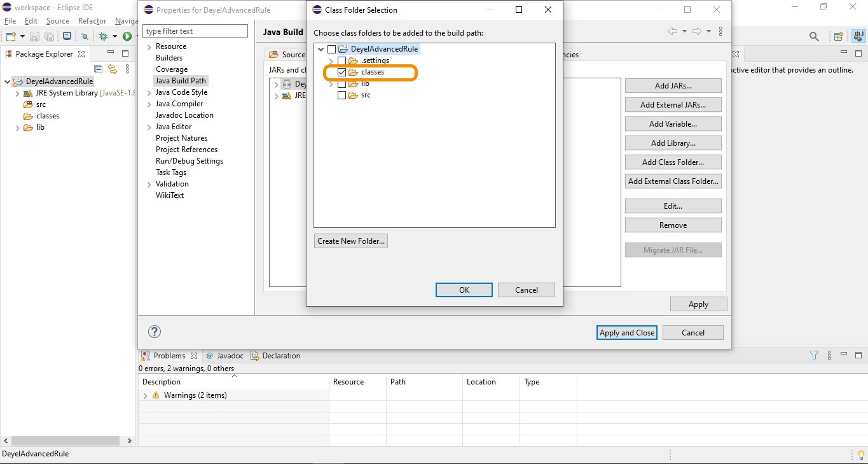Click the lightbulb tip icon in status bar
The image size is (868, 464).
861,454
